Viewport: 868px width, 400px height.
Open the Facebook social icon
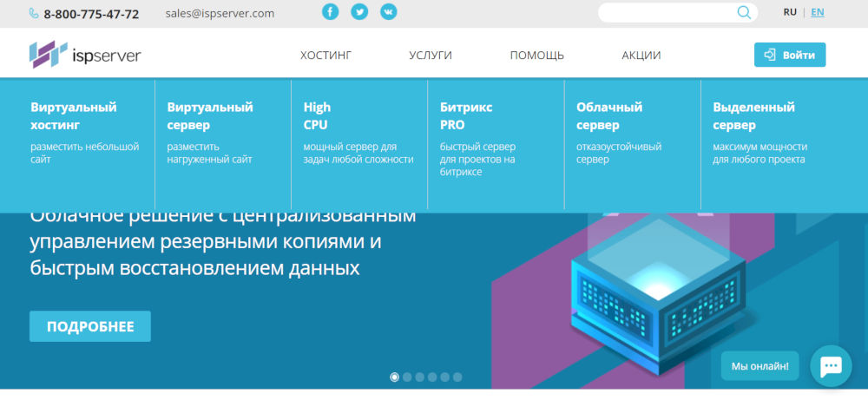click(331, 11)
